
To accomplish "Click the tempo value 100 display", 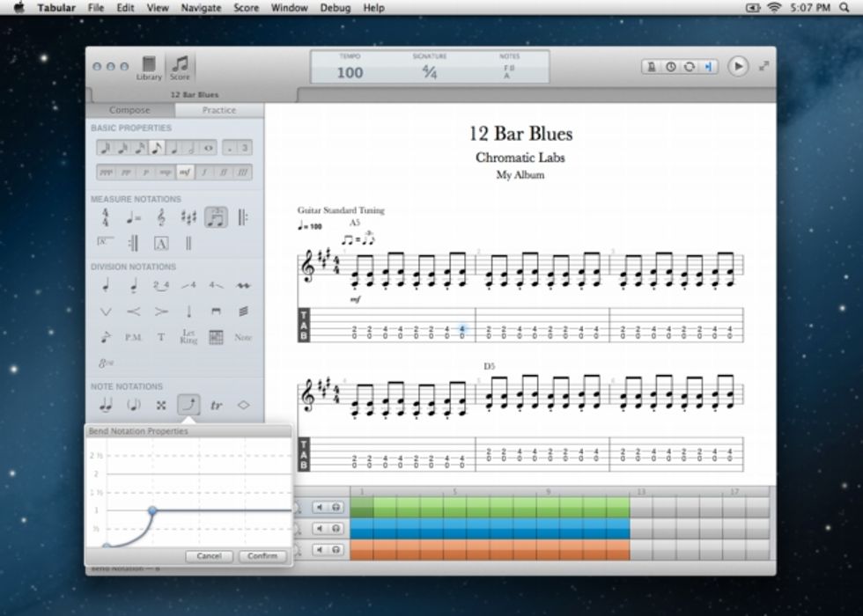I will (350, 72).
